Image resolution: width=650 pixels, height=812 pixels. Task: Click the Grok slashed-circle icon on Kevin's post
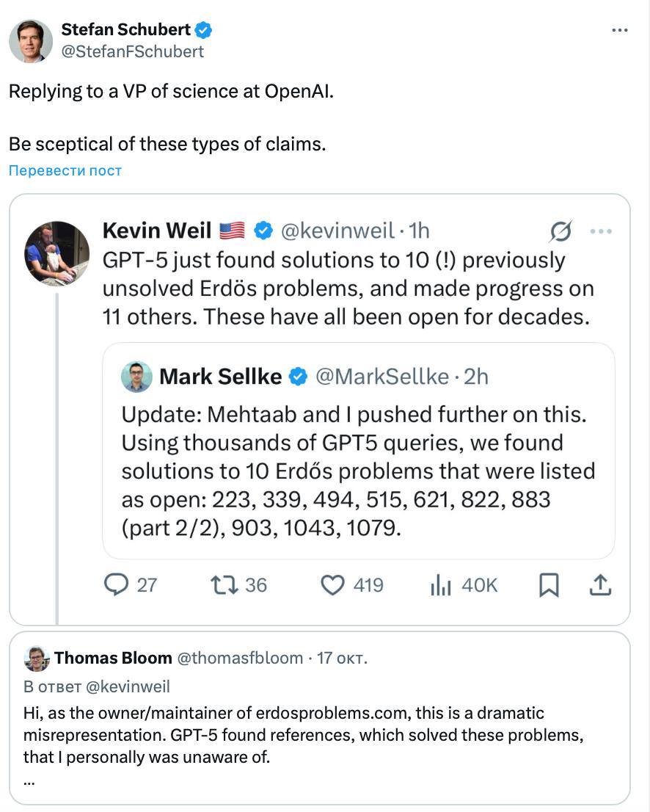point(560,232)
